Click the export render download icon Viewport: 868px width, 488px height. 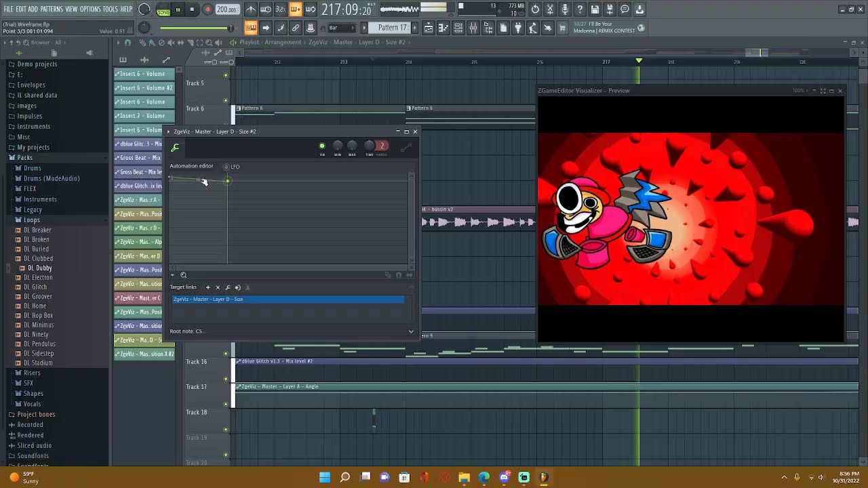pos(639,9)
